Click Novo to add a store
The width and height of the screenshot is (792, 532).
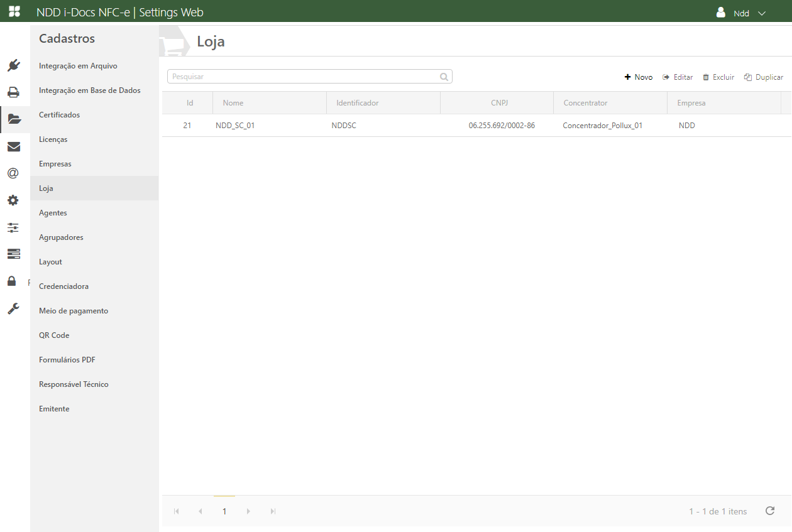[x=639, y=77]
